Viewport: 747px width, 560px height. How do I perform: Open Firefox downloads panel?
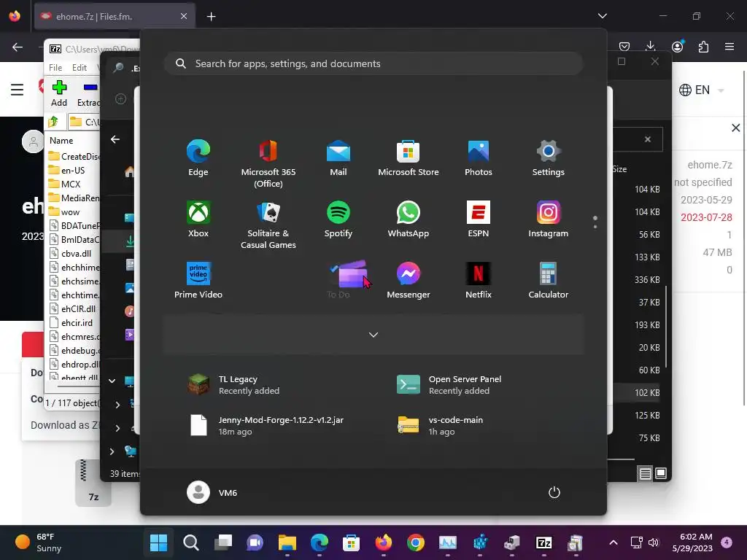pyautogui.click(x=650, y=46)
